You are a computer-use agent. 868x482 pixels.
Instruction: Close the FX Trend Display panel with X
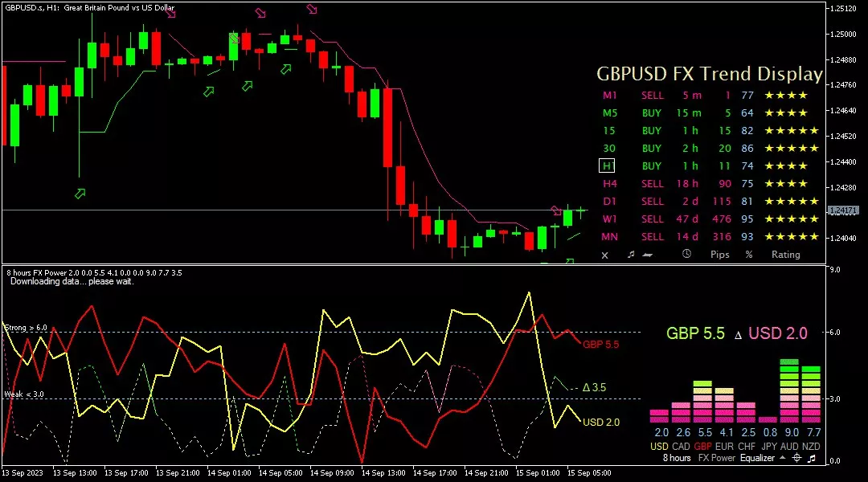point(604,255)
